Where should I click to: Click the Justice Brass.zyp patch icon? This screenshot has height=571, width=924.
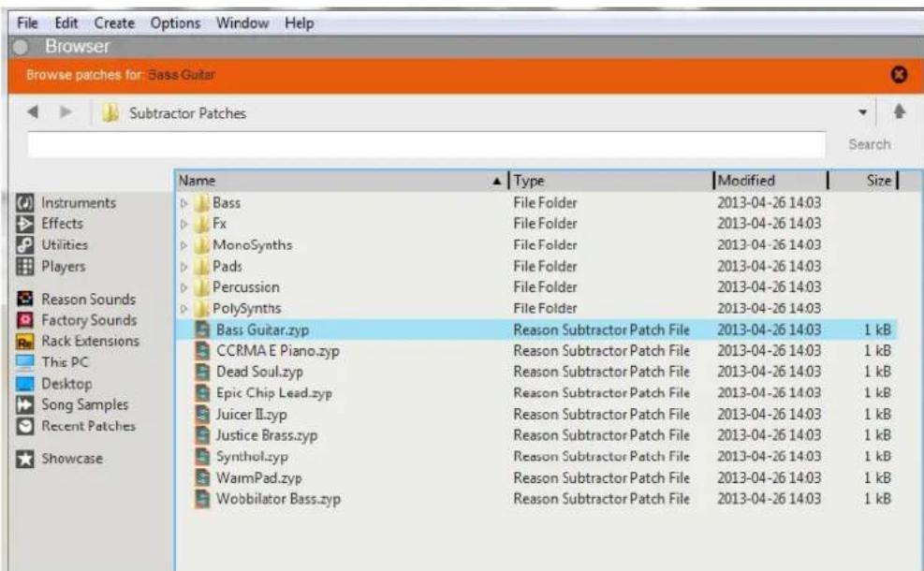pyautogui.click(x=202, y=435)
